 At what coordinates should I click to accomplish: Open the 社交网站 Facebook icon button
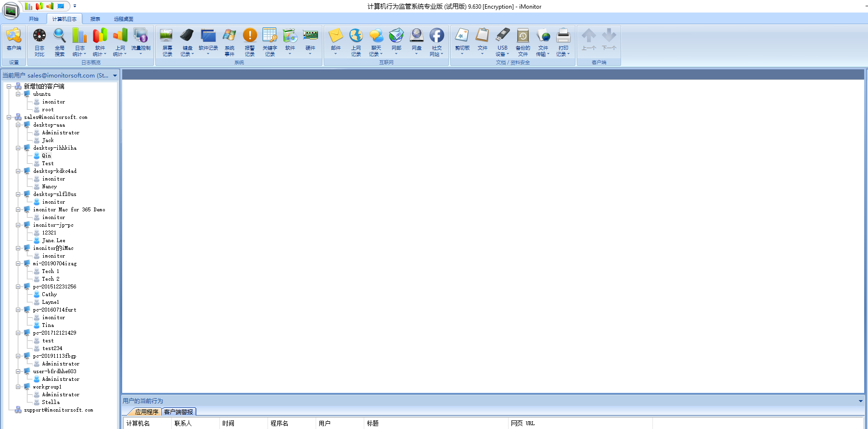(x=437, y=42)
